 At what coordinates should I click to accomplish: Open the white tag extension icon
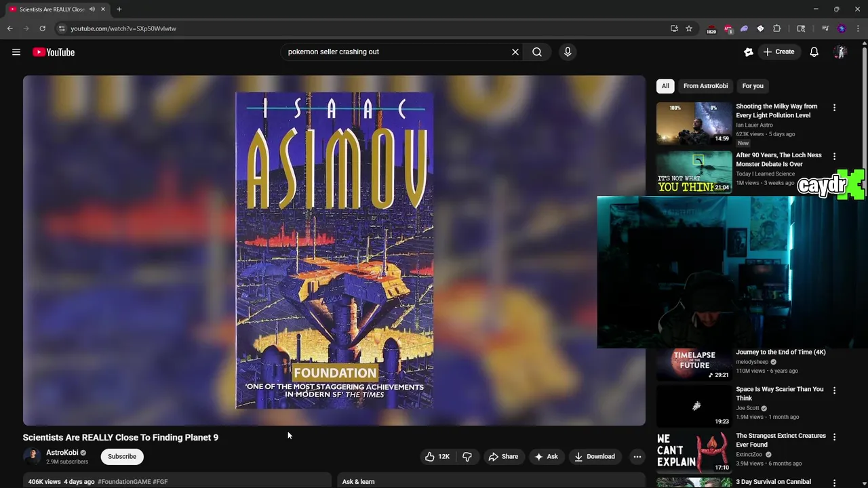(x=760, y=28)
